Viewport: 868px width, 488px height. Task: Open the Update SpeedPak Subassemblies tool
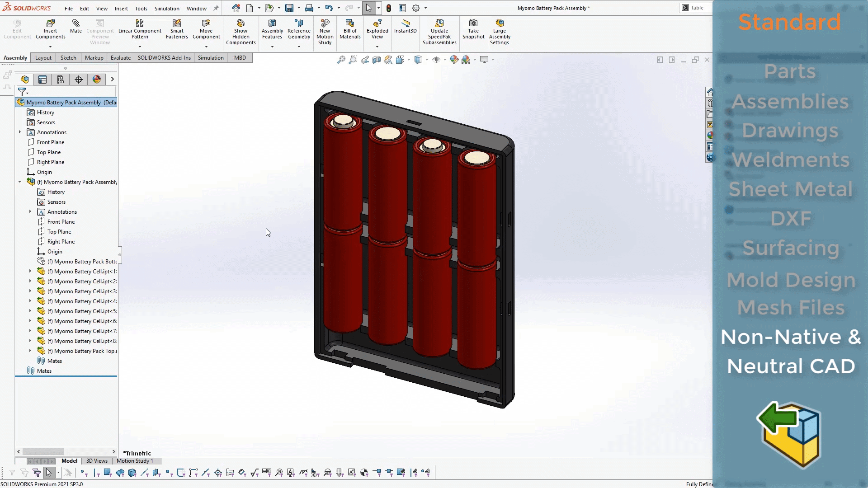(x=439, y=31)
